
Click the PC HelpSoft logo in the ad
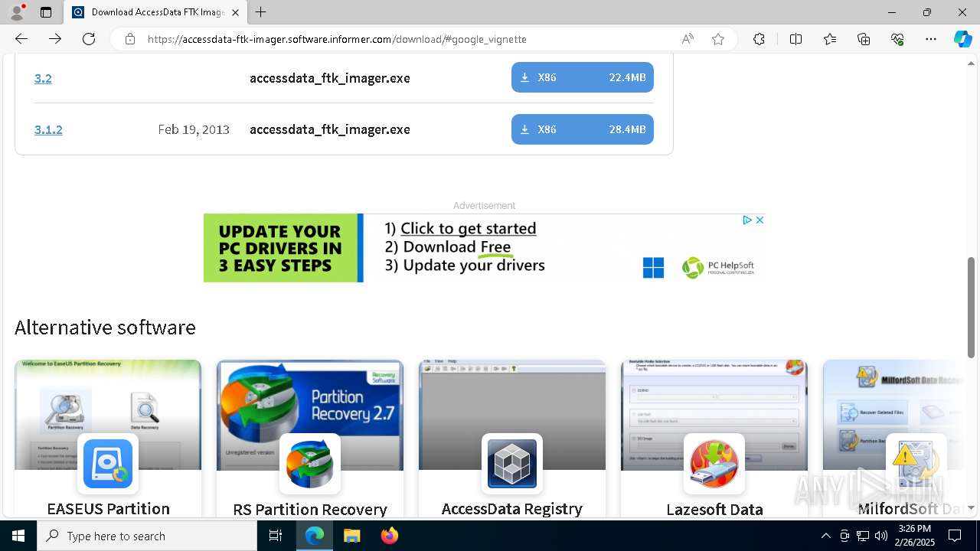(x=718, y=267)
